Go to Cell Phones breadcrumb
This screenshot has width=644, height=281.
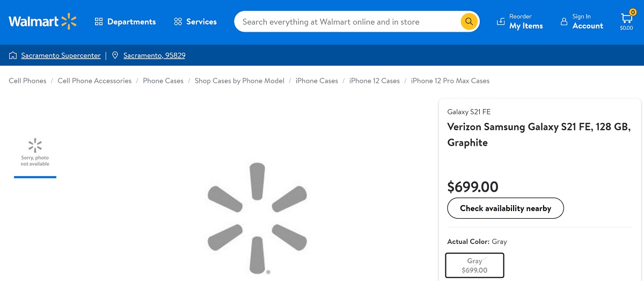pyautogui.click(x=27, y=81)
